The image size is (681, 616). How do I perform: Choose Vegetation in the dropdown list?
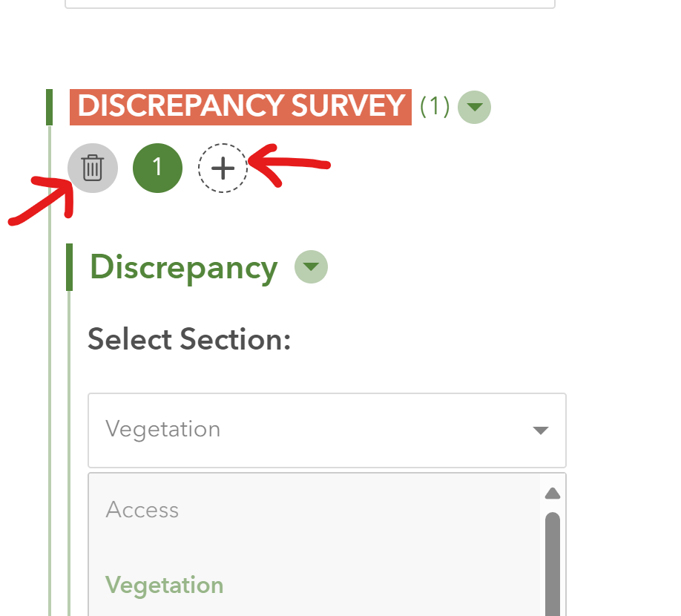tap(164, 585)
